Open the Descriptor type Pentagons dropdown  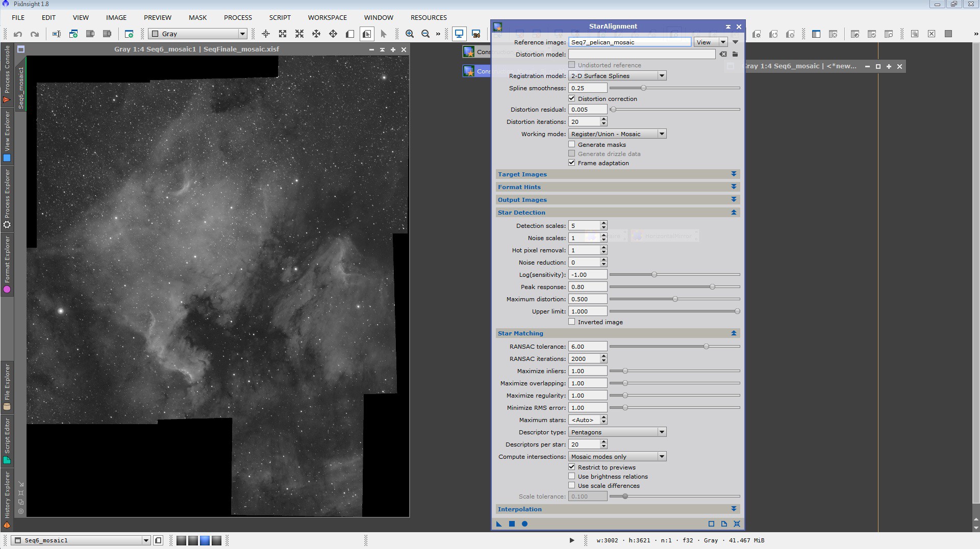(617, 432)
